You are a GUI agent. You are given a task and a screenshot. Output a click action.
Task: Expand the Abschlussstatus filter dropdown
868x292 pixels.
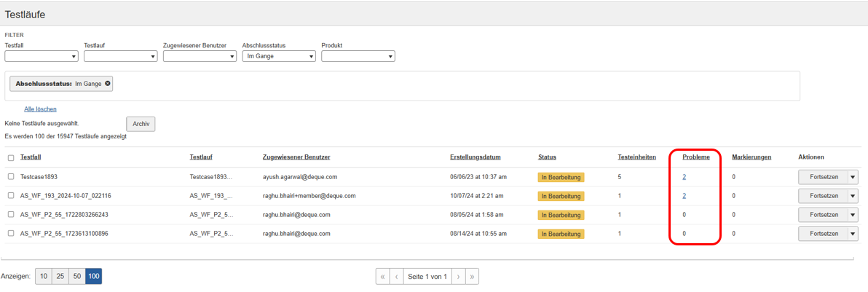279,56
